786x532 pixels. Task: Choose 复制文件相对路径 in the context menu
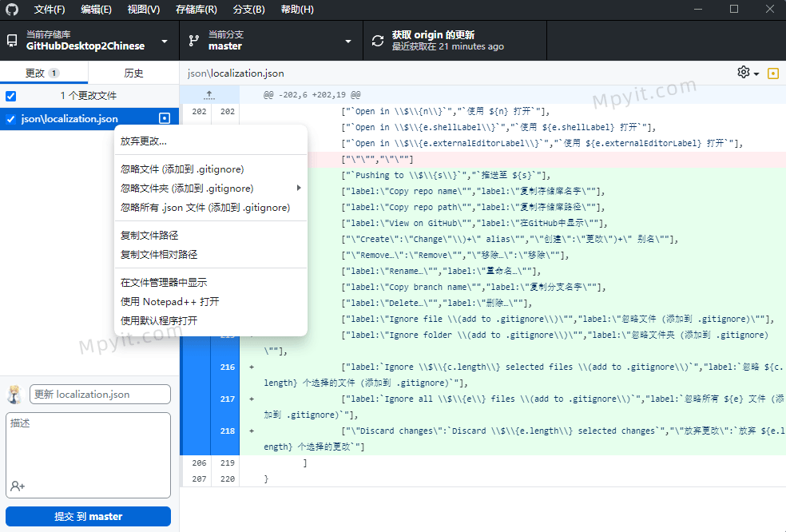coord(211,254)
